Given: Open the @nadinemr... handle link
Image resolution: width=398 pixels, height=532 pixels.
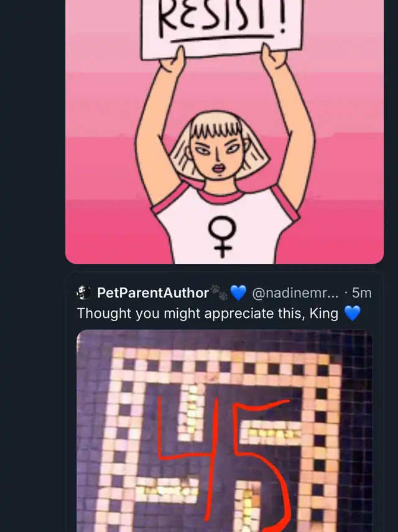Looking at the screenshot, I should [295, 292].
